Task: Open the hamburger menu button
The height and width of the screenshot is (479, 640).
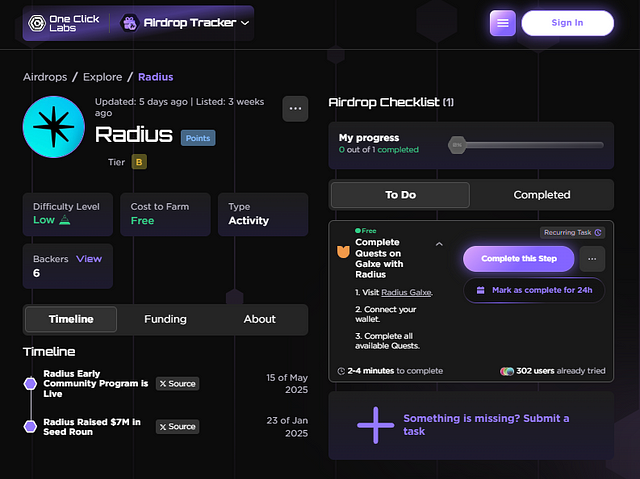Action: (502, 23)
